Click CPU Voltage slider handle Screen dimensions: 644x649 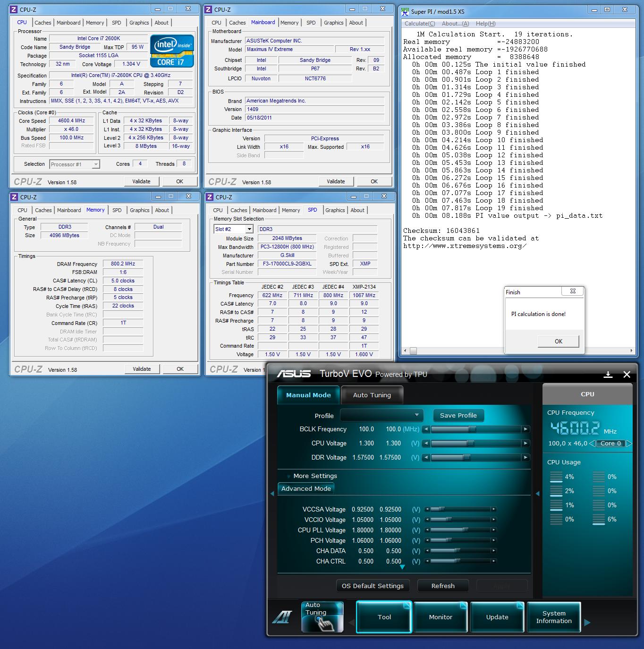click(470, 443)
